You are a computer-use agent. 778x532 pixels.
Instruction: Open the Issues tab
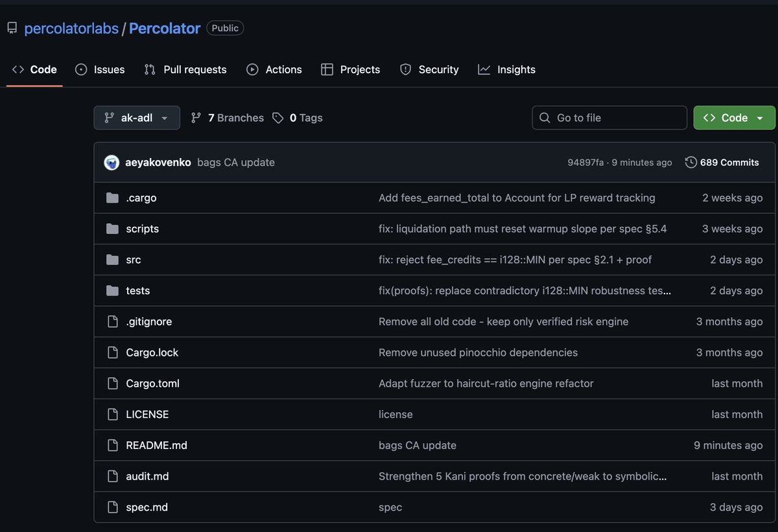tap(100, 69)
